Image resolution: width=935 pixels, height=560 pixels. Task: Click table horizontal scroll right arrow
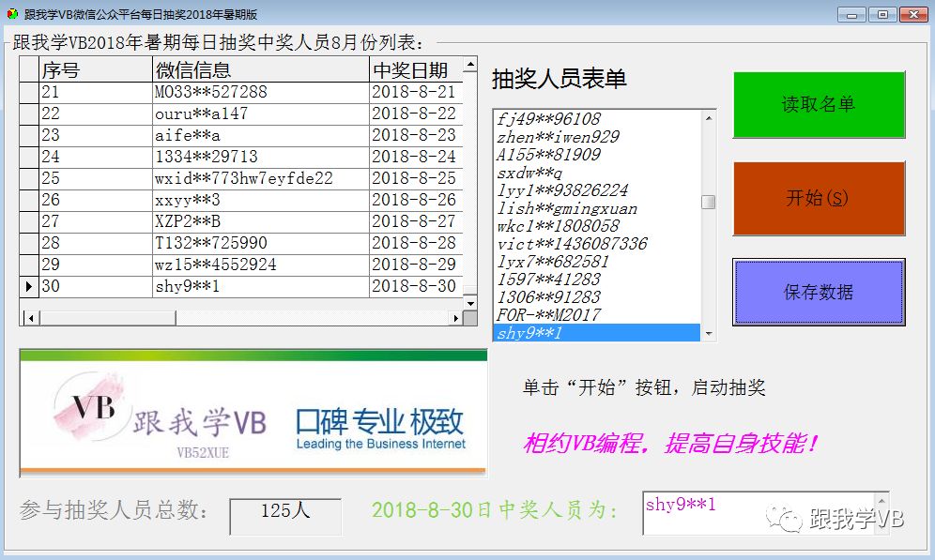pyautogui.click(x=456, y=318)
